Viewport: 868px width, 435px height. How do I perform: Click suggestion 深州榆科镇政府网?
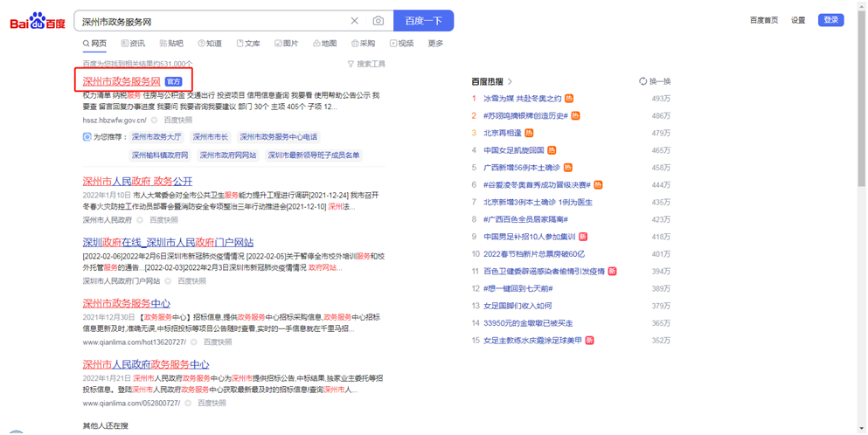coord(160,155)
